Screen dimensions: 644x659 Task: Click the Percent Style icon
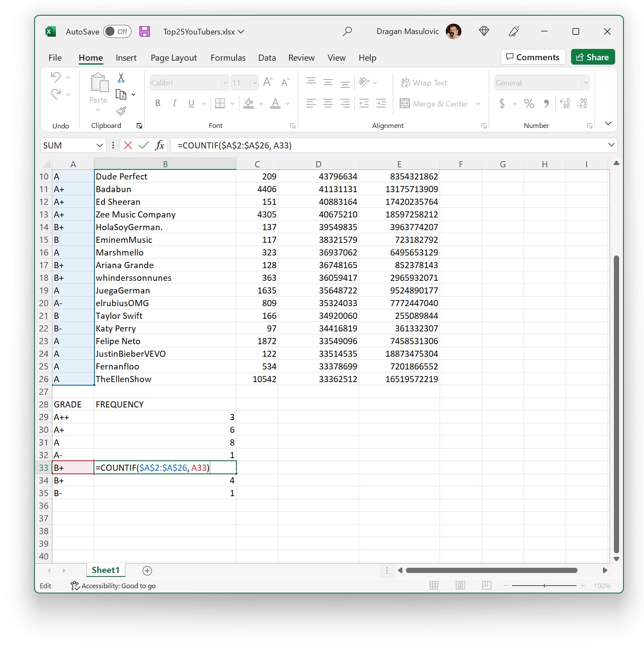click(x=529, y=104)
